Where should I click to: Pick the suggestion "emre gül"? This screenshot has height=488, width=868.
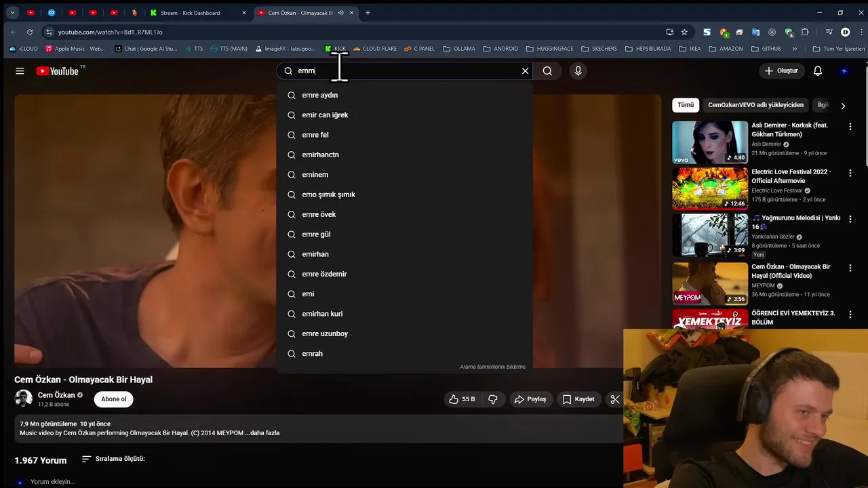coord(404,235)
